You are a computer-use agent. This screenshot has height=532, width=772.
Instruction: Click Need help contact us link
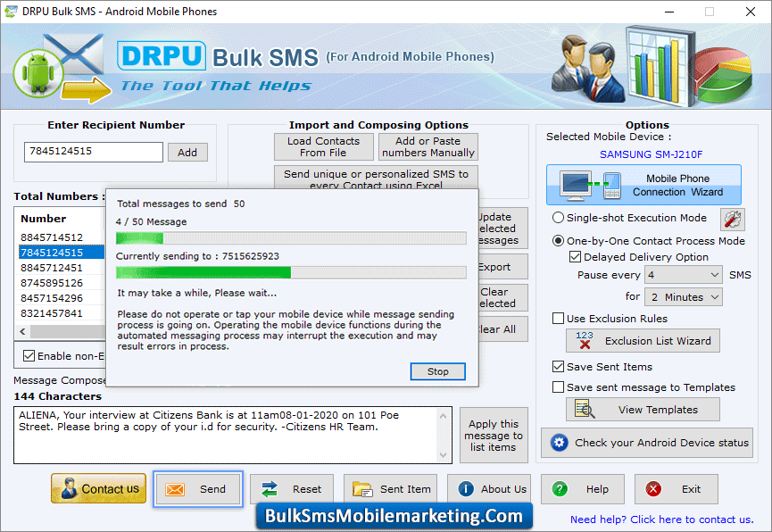tap(661, 520)
